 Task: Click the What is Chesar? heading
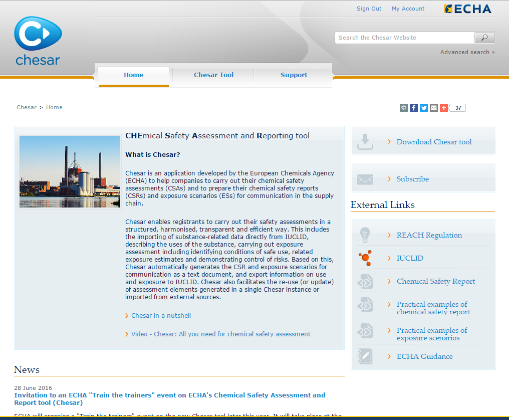click(x=153, y=154)
